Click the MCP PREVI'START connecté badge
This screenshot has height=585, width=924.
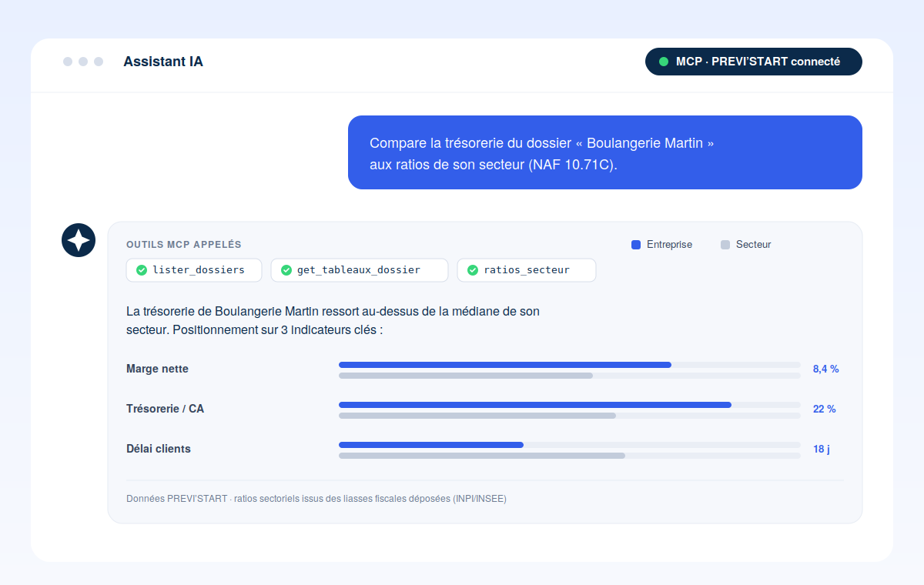[x=754, y=62]
